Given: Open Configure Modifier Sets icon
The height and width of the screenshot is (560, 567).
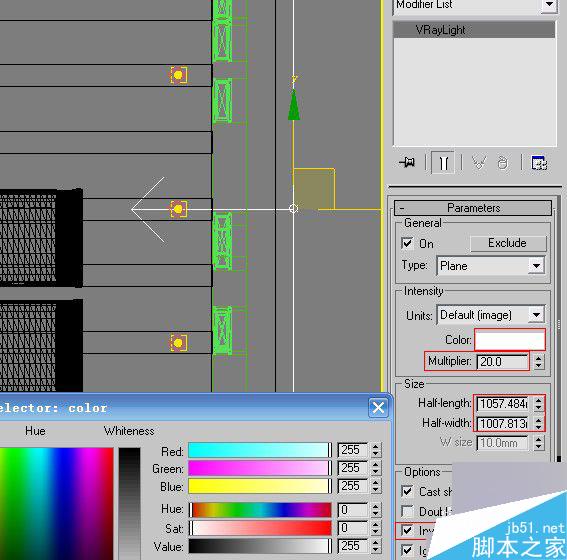Looking at the screenshot, I should pyautogui.click(x=539, y=163).
